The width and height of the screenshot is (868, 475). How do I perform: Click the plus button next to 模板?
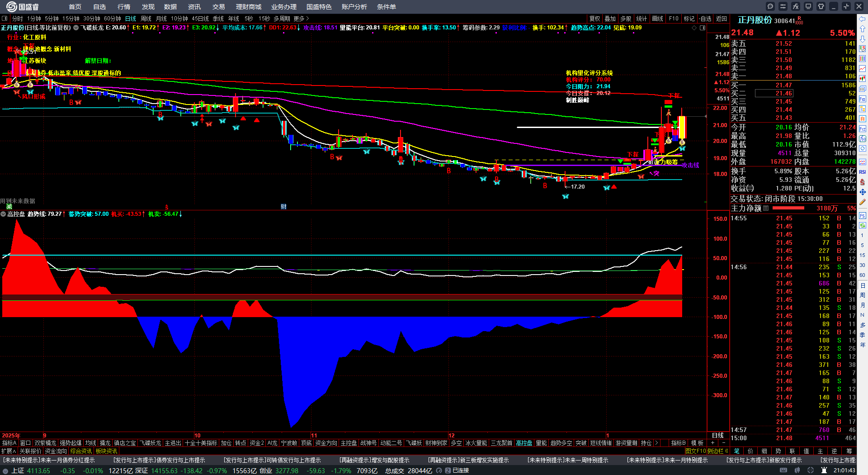(713, 443)
